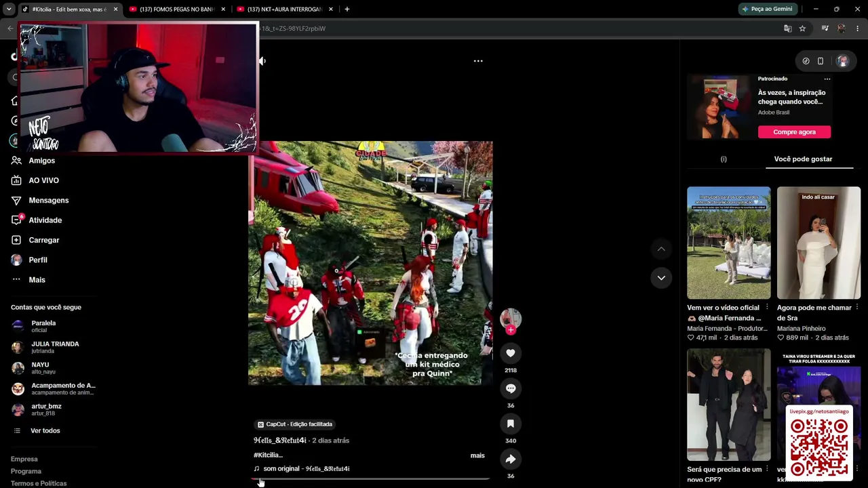
Task: Go to the previous video
Action: 661,249
